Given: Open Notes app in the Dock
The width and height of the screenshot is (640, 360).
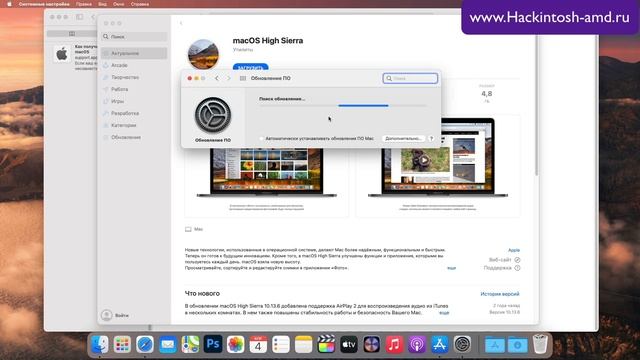Looking at the screenshot, I should (x=303, y=345).
